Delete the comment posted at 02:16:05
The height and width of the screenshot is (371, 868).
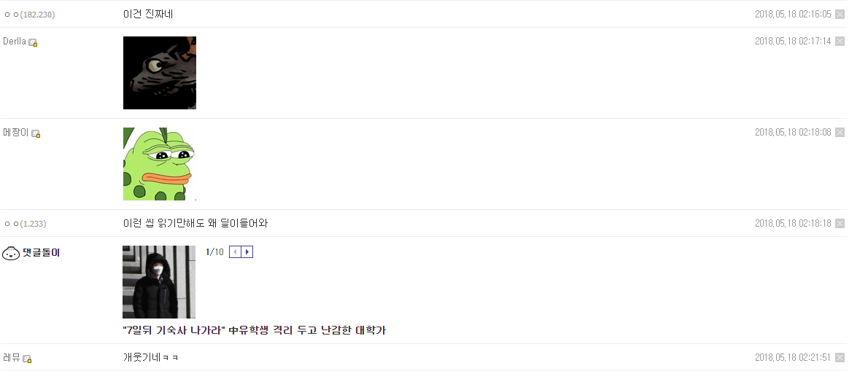(x=840, y=15)
